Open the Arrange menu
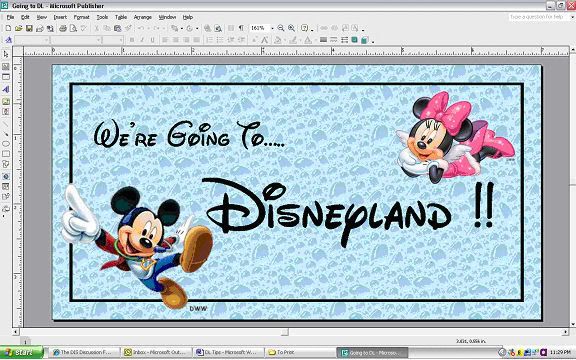 tap(143, 17)
